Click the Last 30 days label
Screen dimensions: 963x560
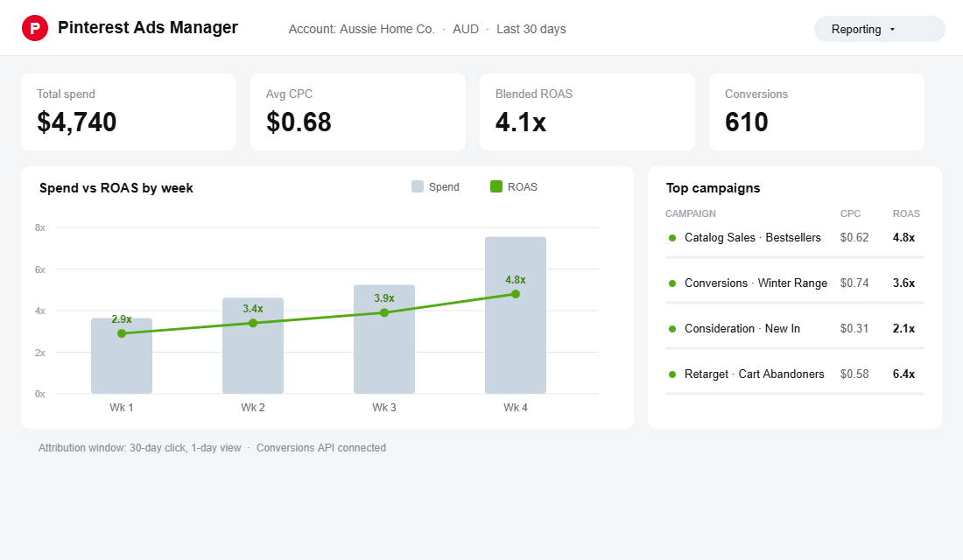pyautogui.click(x=531, y=29)
